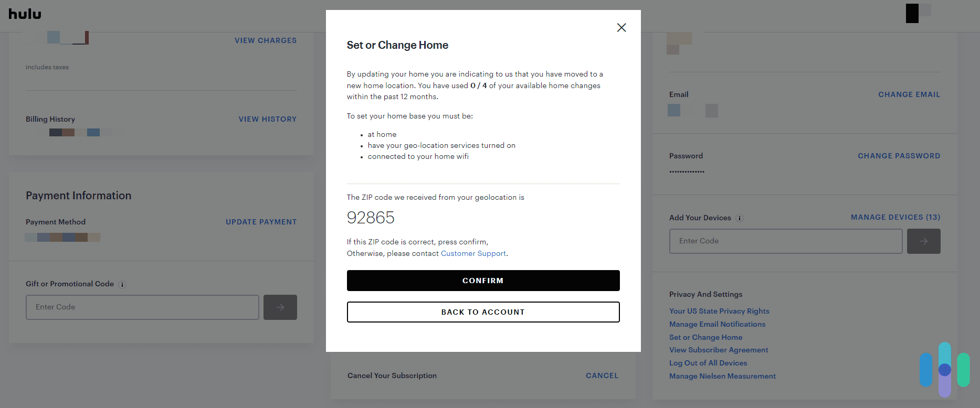View charges for your subscription
Image resolution: width=980 pixels, height=408 pixels.
(x=266, y=40)
